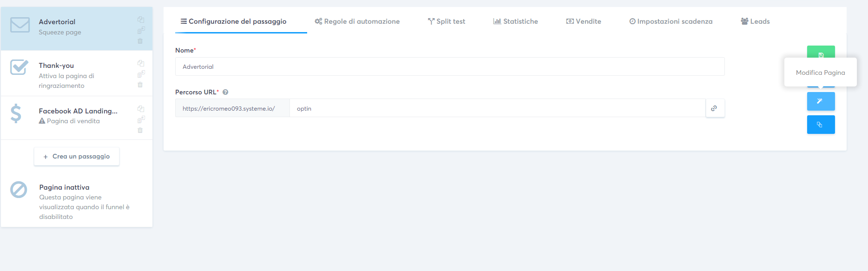The height and width of the screenshot is (271, 868).
Task: Click the dollar icon of Facebook AD Landing
Action: coord(16,113)
